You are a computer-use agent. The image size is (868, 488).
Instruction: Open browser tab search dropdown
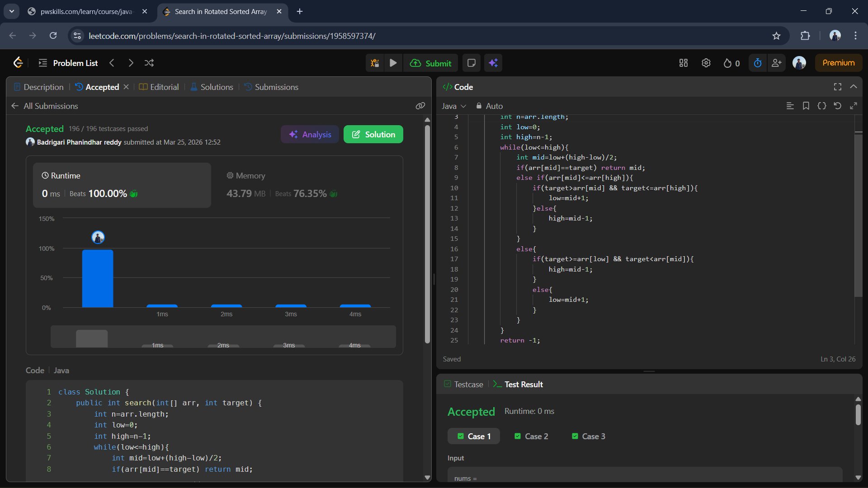click(x=11, y=11)
